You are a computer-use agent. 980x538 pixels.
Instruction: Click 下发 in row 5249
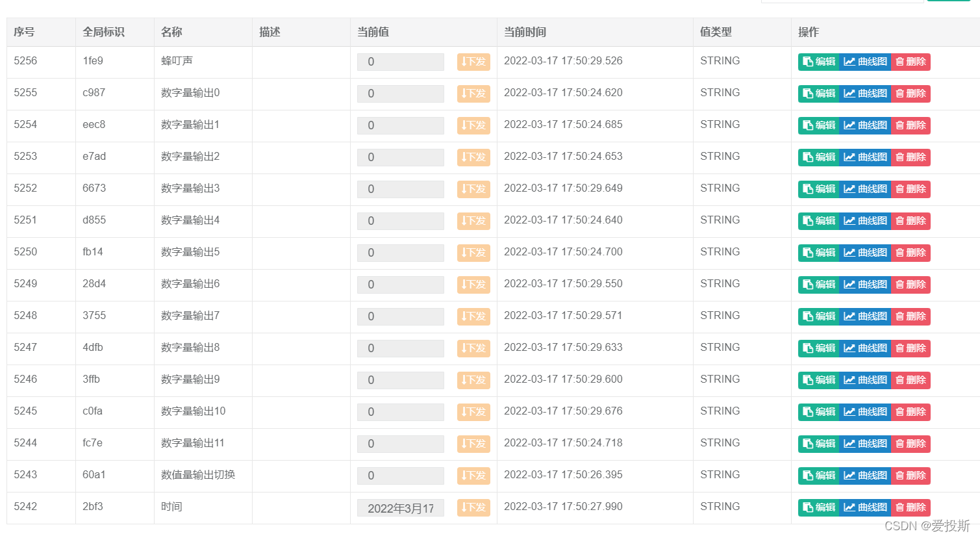tap(473, 285)
